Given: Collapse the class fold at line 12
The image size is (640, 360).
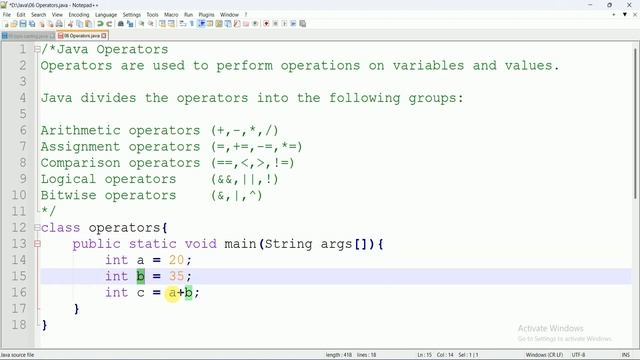Looking at the screenshot, I should point(37,227).
